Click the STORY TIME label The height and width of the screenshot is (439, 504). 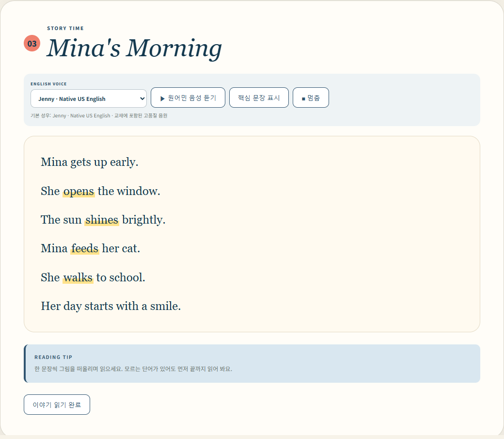click(x=65, y=28)
